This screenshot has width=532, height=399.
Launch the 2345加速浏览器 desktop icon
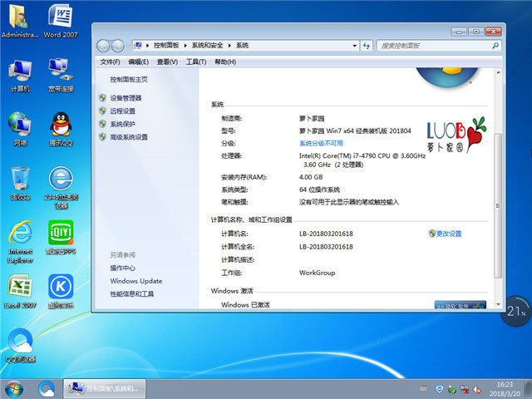pyautogui.click(x=61, y=187)
